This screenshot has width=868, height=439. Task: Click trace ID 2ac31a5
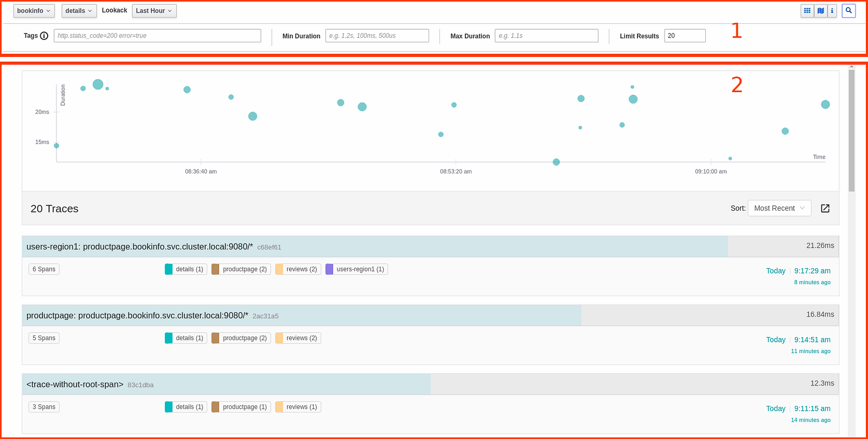click(x=265, y=317)
